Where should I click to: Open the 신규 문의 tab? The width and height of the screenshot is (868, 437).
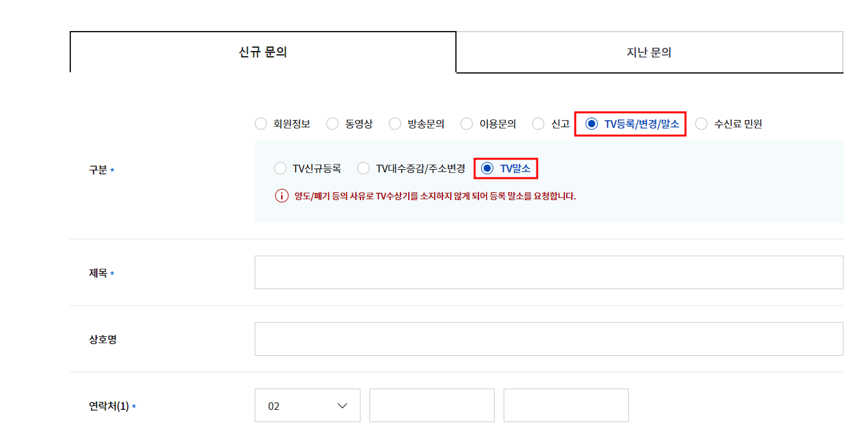[x=263, y=52]
